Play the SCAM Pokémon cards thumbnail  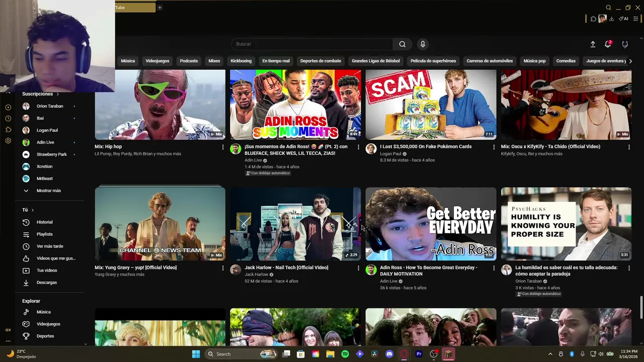tap(431, 105)
